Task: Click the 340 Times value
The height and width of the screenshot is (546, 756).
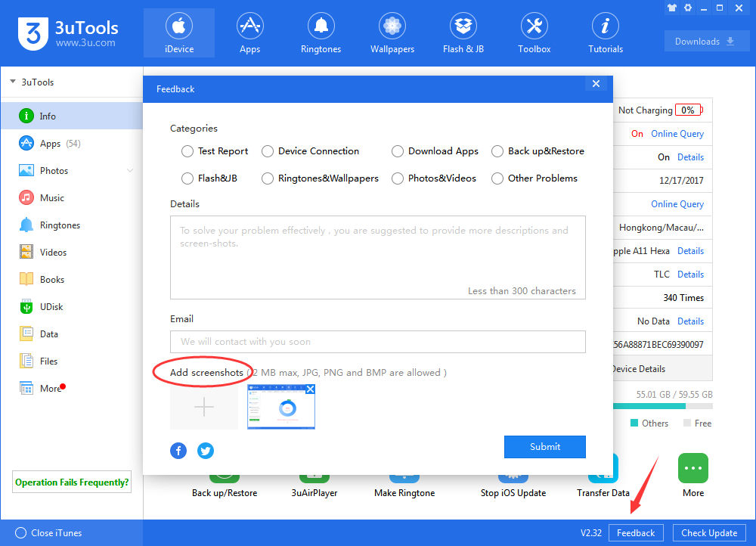Action: pyautogui.click(x=683, y=298)
